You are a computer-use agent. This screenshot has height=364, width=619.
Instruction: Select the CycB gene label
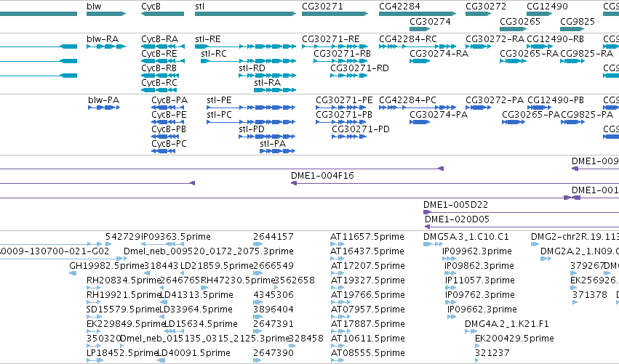pyautogui.click(x=151, y=7)
